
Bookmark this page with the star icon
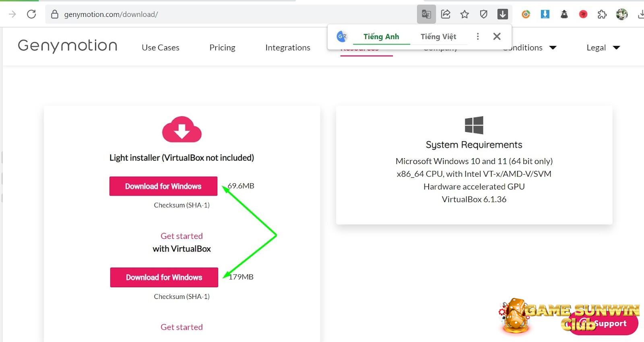point(464,14)
